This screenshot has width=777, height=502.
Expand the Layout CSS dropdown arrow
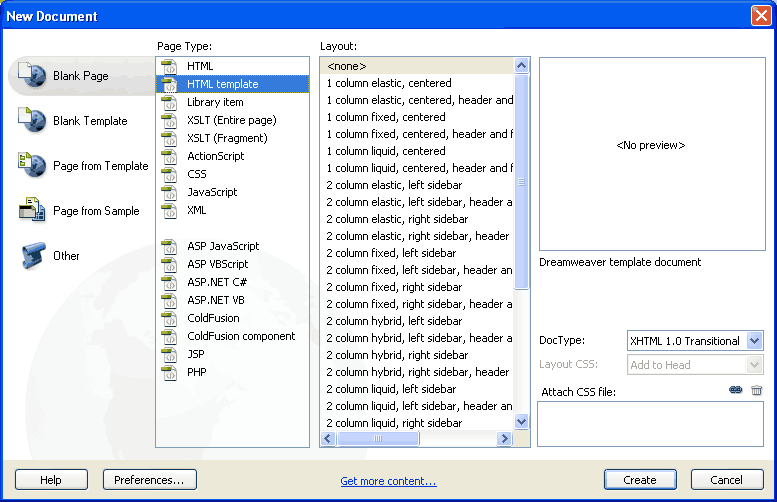(x=754, y=365)
